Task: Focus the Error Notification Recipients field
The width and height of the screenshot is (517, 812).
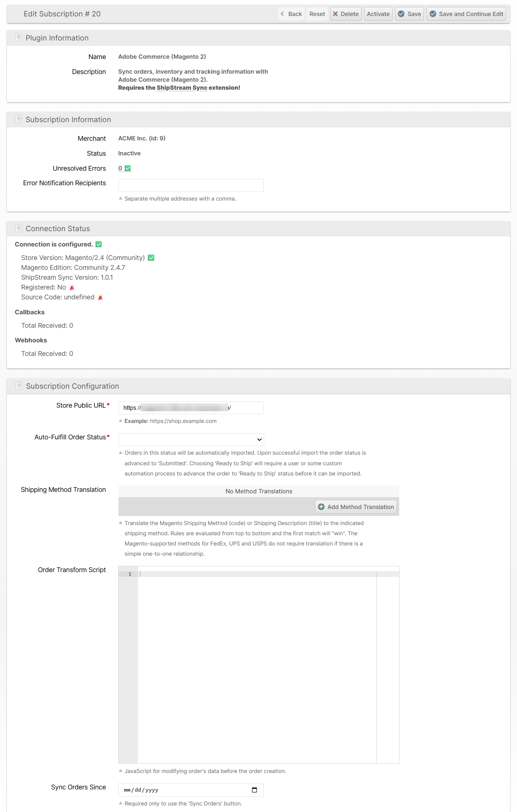Action: click(x=191, y=185)
